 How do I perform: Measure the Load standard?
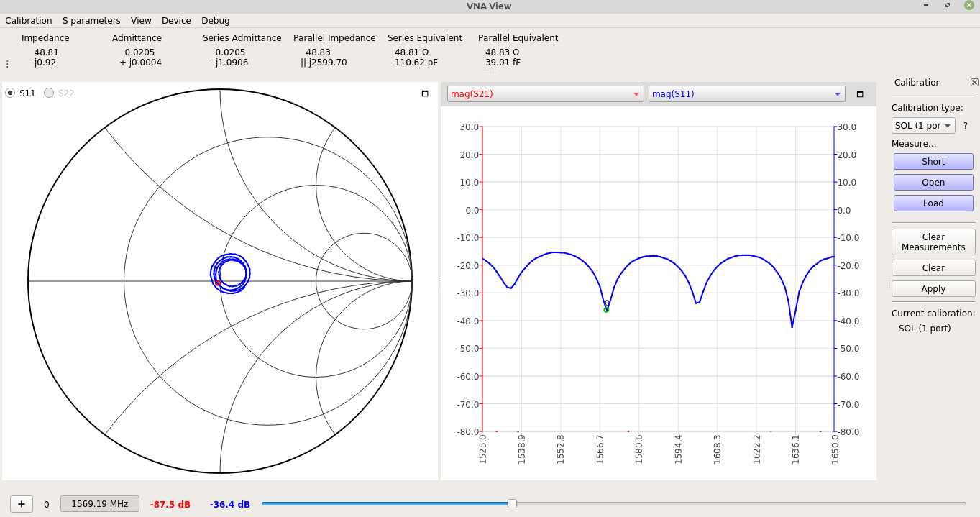(933, 203)
